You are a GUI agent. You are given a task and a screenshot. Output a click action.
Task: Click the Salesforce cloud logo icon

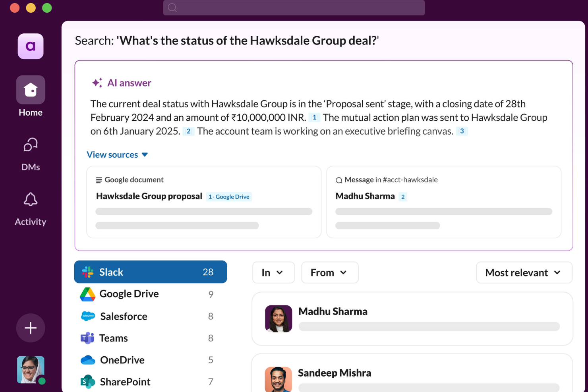pyautogui.click(x=88, y=316)
